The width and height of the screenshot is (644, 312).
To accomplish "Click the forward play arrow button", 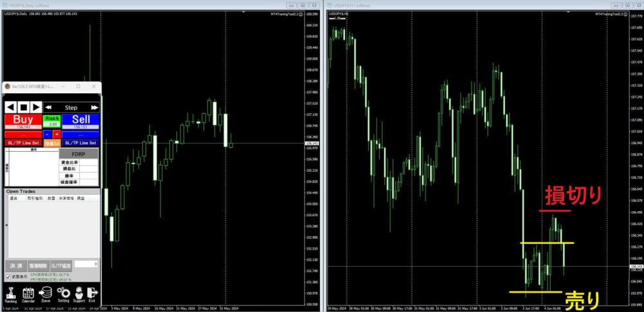I will click(x=36, y=107).
